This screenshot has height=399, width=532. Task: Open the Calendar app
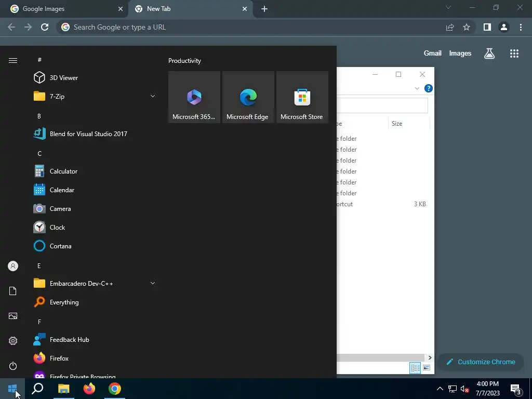pos(95,190)
